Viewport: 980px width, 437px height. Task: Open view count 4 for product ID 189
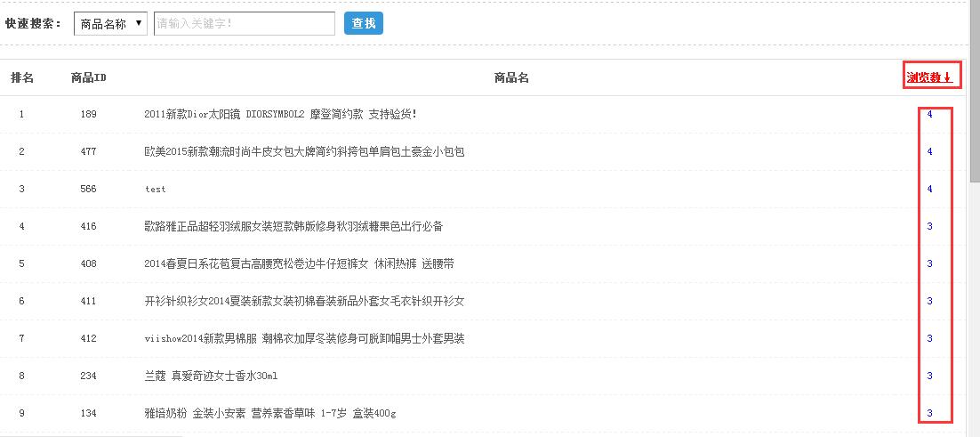[x=929, y=114]
